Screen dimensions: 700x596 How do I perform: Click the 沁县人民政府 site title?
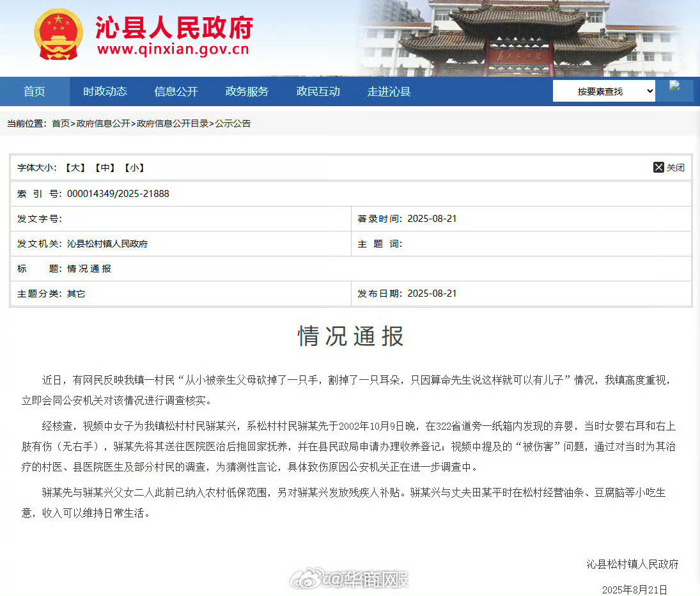coord(174,27)
